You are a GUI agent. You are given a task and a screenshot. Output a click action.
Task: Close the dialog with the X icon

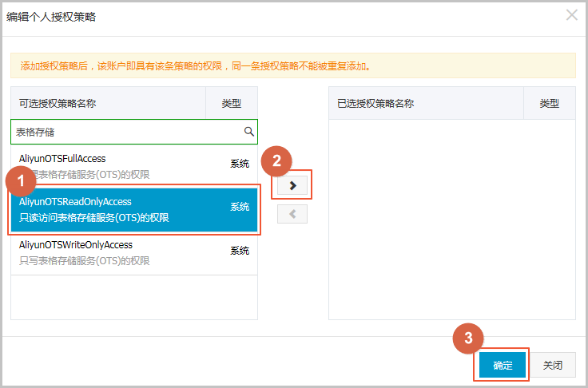point(571,15)
